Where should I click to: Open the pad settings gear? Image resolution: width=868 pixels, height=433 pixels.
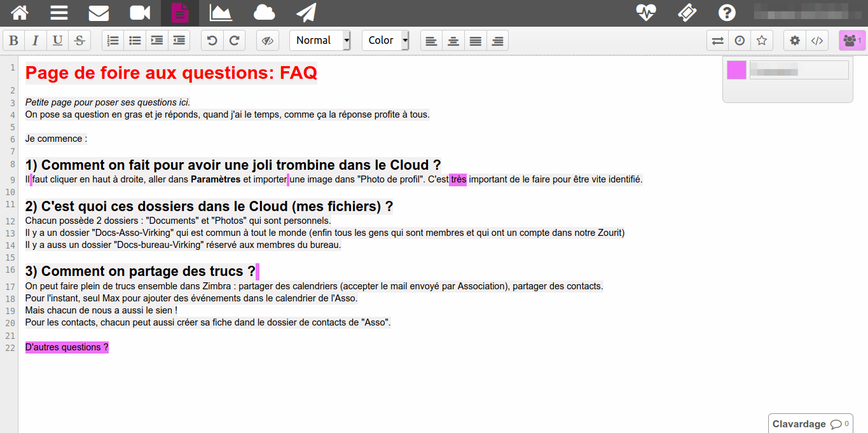pos(794,41)
